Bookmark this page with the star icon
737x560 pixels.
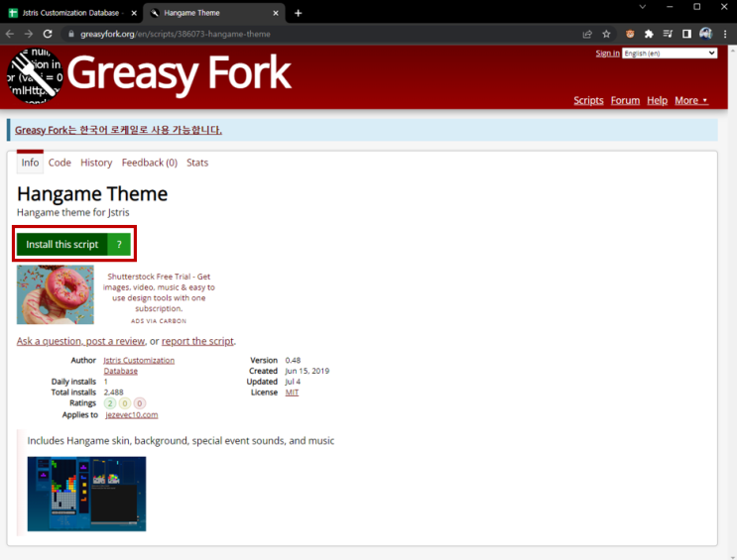pos(606,34)
